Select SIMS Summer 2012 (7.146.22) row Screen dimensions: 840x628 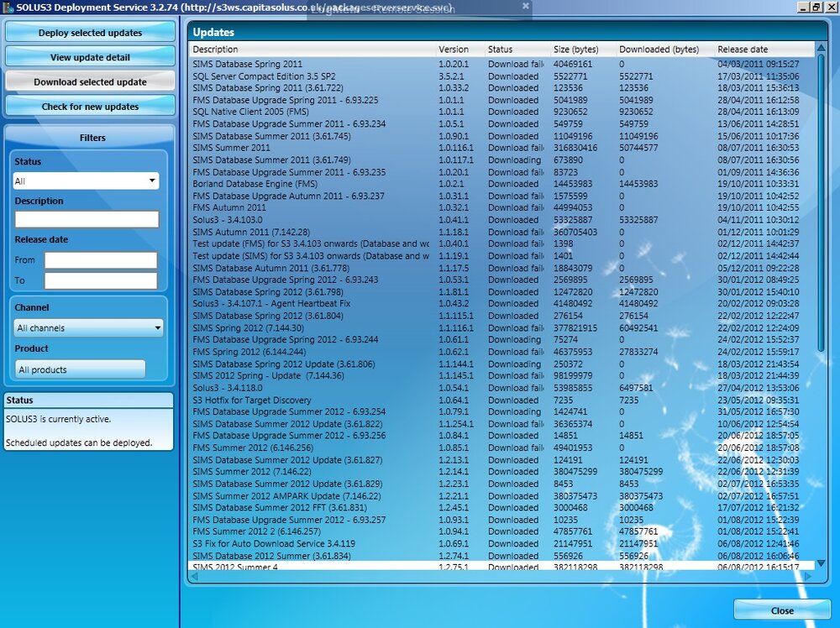(x=501, y=472)
